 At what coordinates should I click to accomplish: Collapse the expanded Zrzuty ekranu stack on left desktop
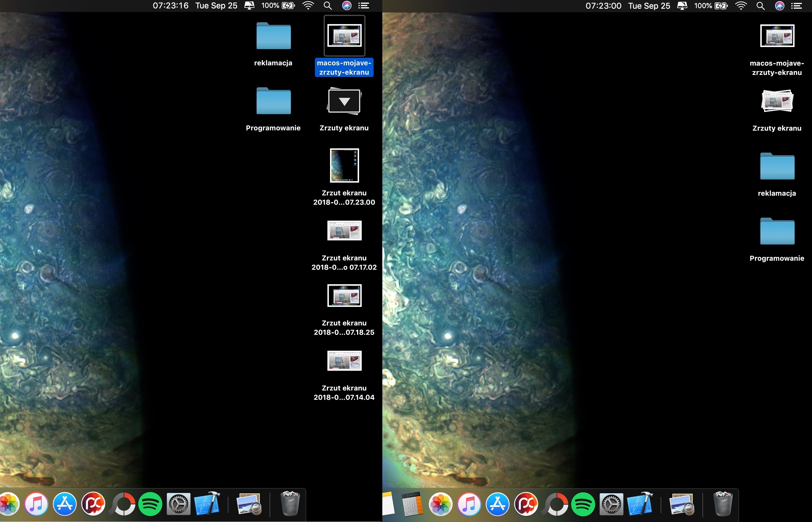(x=344, y=101)
